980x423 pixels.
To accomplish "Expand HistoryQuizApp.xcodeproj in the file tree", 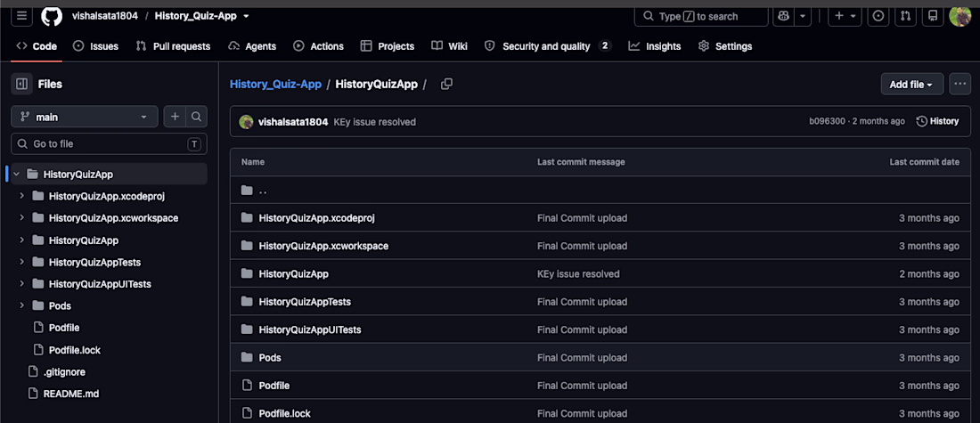I will coord(22,196).
